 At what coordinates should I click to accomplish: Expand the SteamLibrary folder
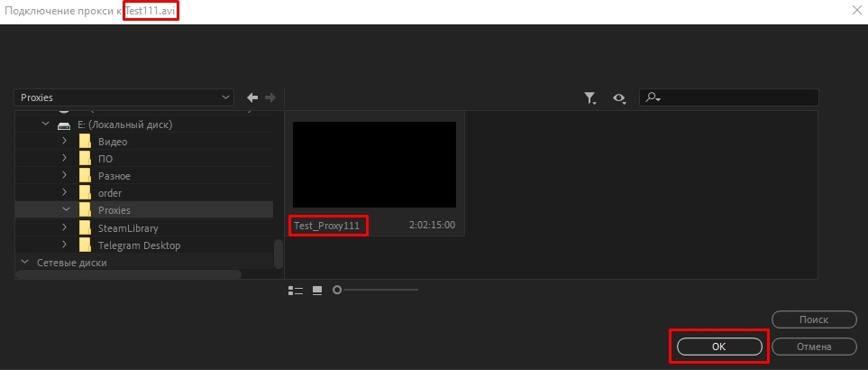(x=65, y=227)
